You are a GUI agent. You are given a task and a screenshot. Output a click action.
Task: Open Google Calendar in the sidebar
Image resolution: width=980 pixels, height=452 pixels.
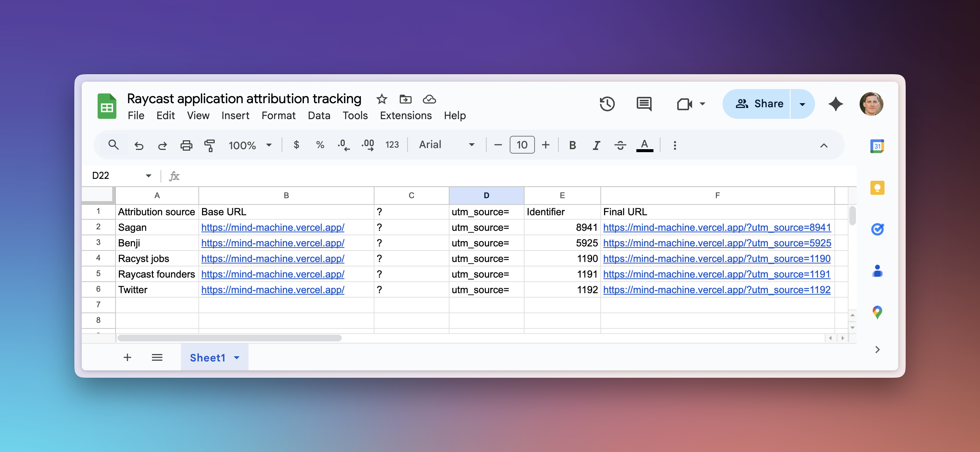click(x=878, y=145)
